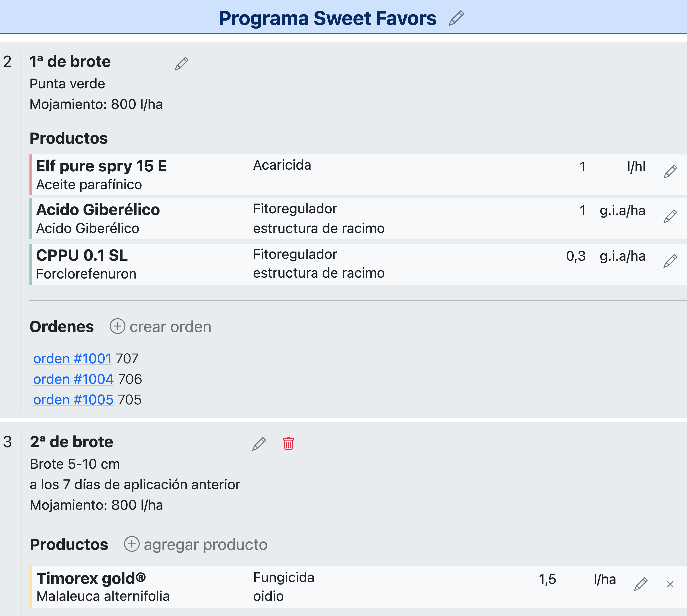The image size is (687, 616).
Task: Edit the Timorex gold product row
Action: pyautogui.click(x=640, y=584)
